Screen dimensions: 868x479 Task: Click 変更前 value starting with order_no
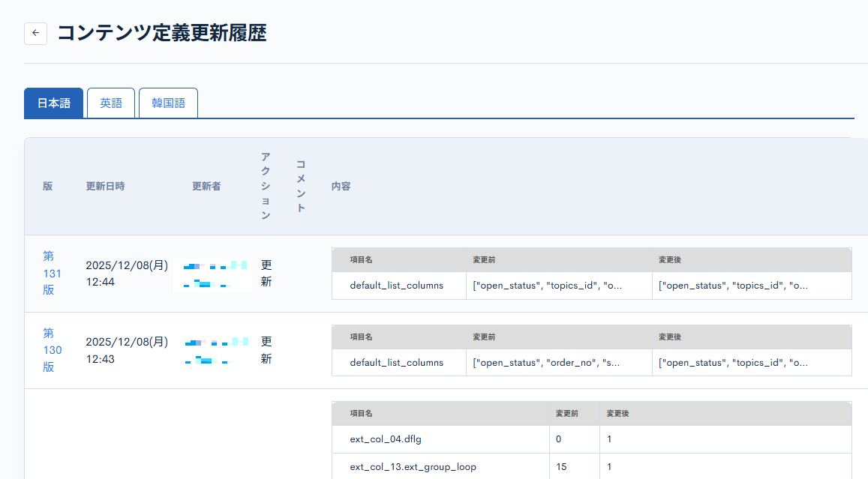[546, 363]
